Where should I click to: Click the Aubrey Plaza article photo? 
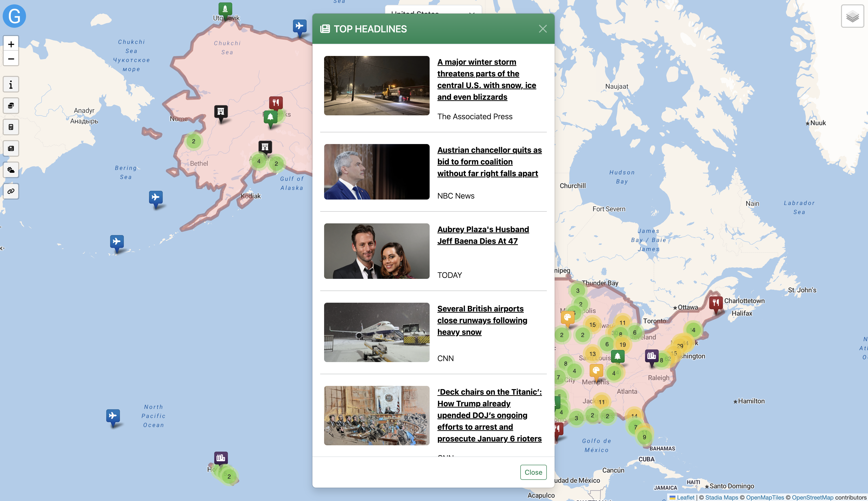click(x=376, y=251)
